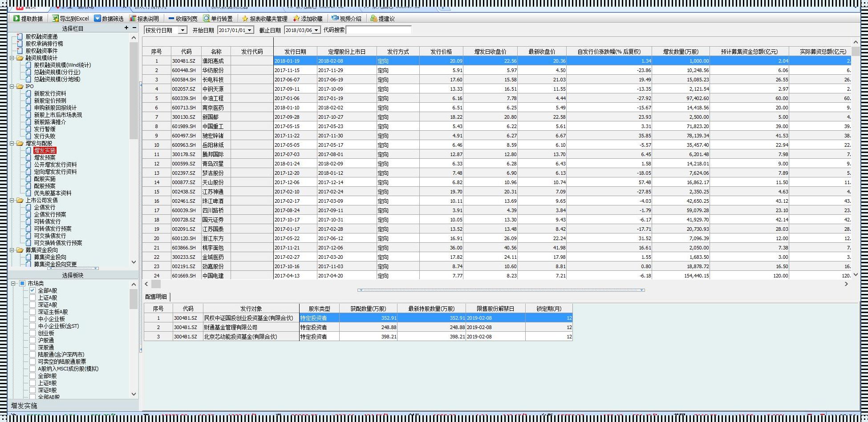Click the page icon beside 增发预案
This screenshot has width=868, height=422.
tap(28, 157)
